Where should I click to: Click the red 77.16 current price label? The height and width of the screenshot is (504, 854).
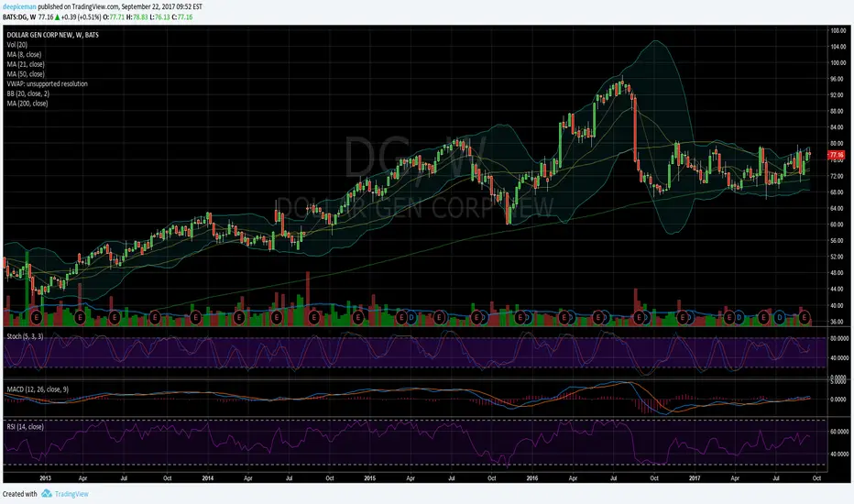tap(836, 155)
